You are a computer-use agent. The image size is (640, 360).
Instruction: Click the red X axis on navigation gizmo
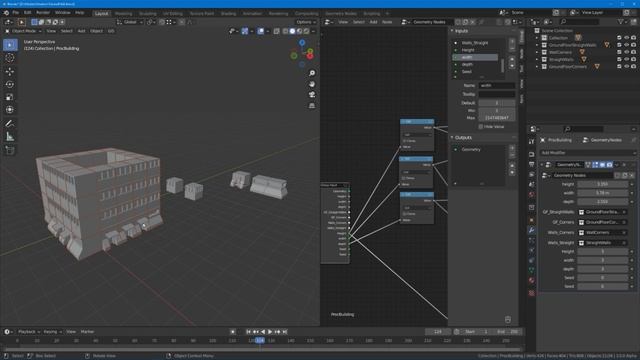[x=310, y=56]
